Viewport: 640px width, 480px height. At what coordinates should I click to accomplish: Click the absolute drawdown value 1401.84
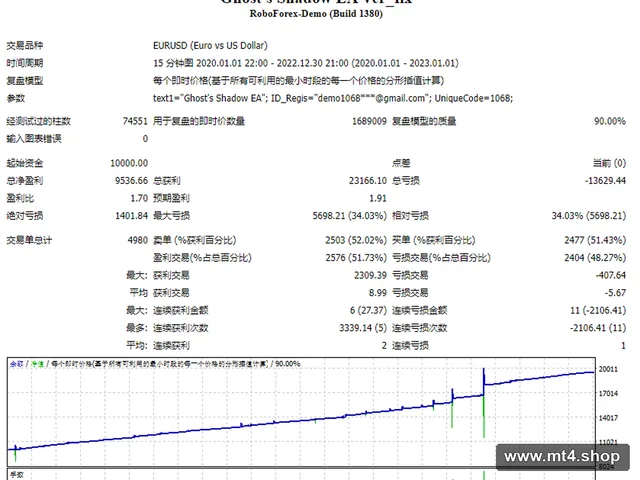(x=131, y=216)
